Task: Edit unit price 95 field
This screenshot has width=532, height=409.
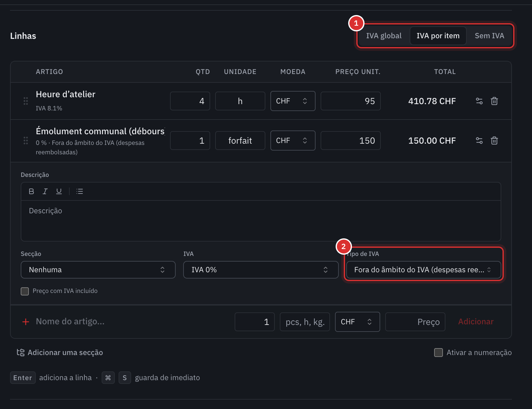Action: pyautogui.click(x=351, y=101)
